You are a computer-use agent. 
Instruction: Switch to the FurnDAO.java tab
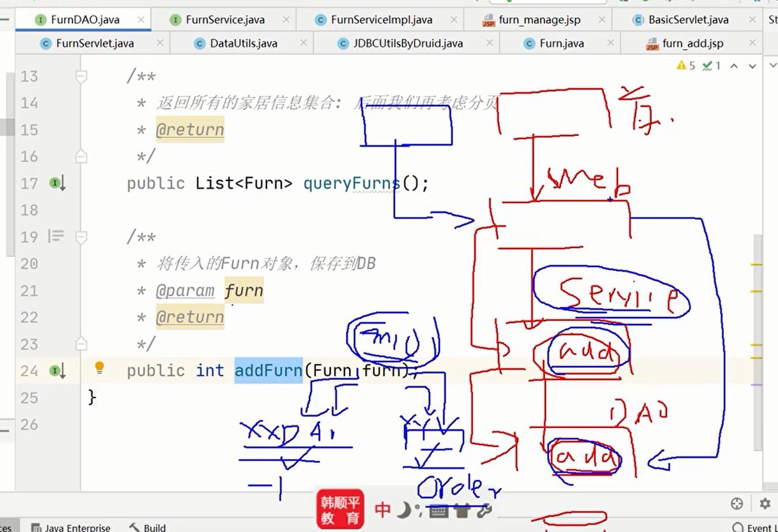[85, 20]
